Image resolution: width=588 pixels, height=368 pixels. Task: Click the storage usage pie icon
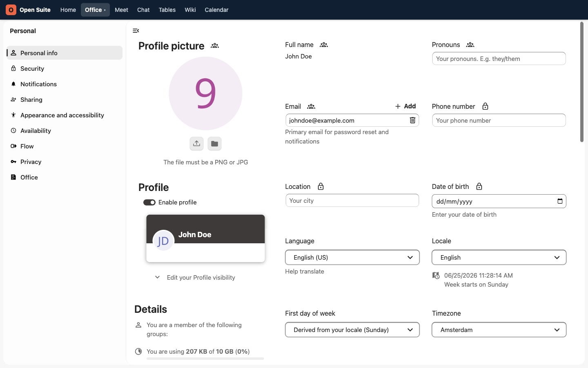(x=138, y=351)
